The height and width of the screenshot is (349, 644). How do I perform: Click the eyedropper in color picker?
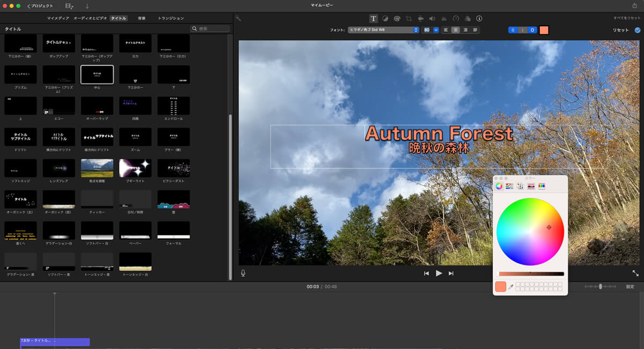511,287
